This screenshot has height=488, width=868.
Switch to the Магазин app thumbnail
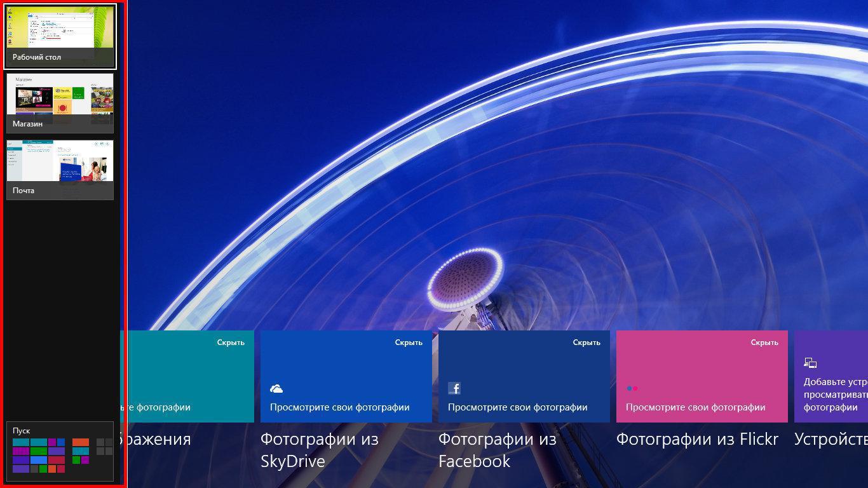click(60, 103)
